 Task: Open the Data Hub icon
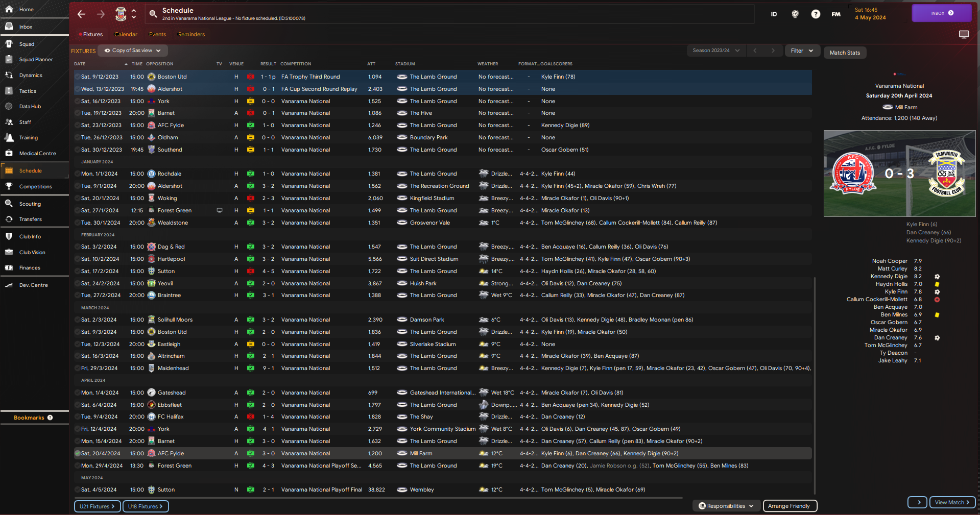pyautogui.click(x=9, y=106)
